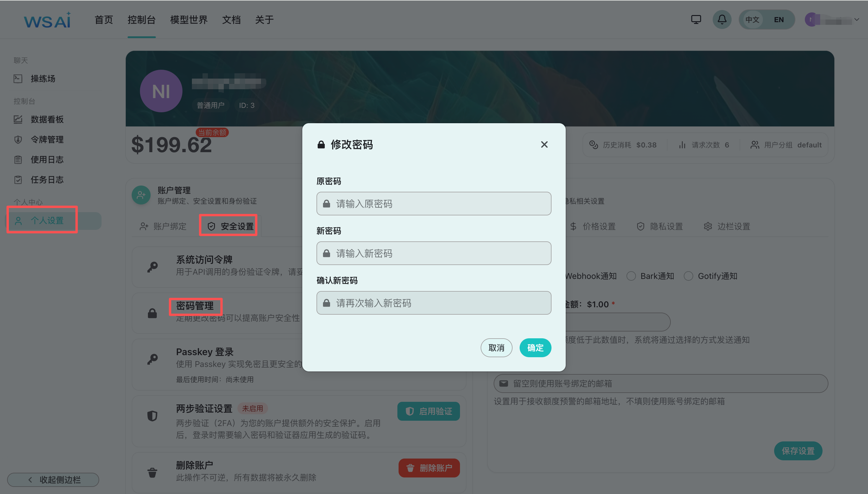Click 取消 in the password dialog
The image size is (868, 494).
tap(496, 348)
